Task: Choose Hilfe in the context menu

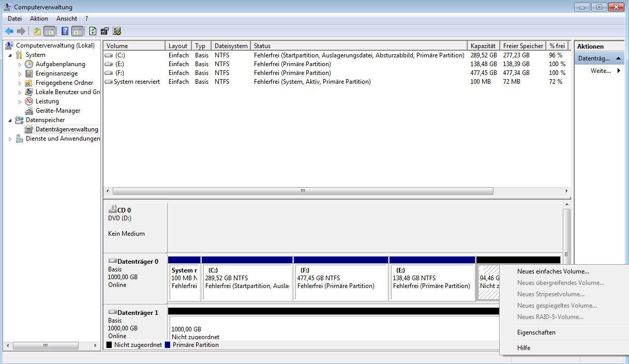Action: pyautogui.click(x=523, y=348)
